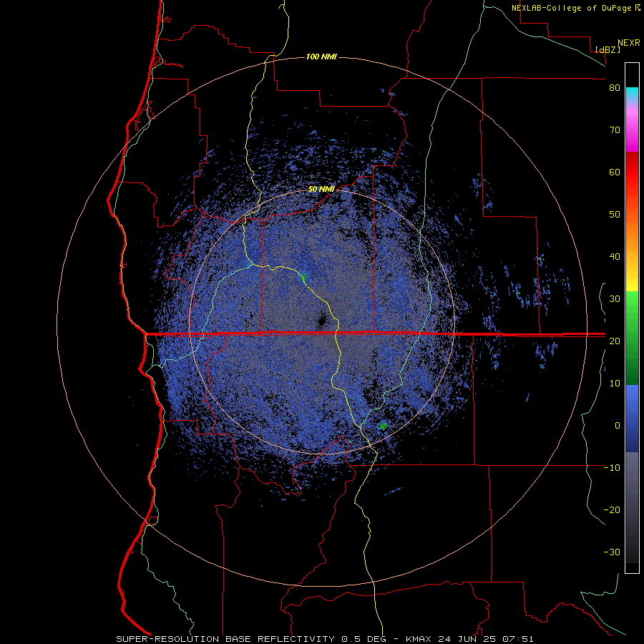Viewport: 644px width, 644px height.
Task: Click the -30 value on the dBZ scale
Action: point(612,552)
